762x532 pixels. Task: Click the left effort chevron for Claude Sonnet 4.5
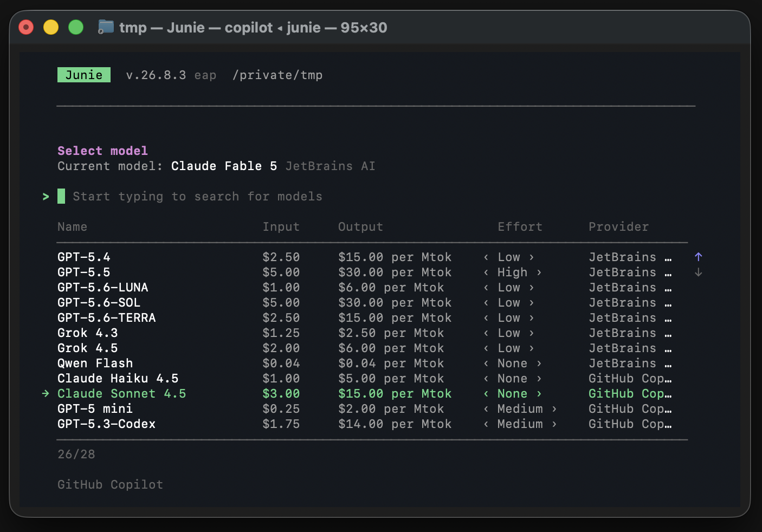click(x=486, y=394)
